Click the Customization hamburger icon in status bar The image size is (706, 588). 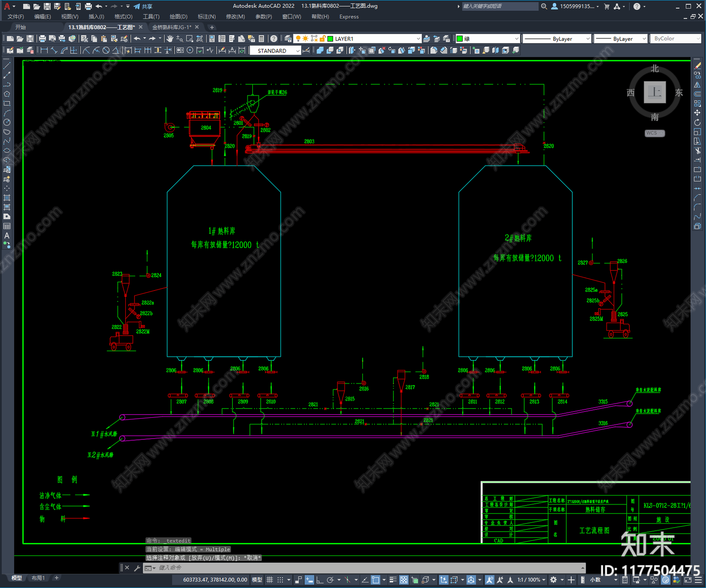[698, 580]
